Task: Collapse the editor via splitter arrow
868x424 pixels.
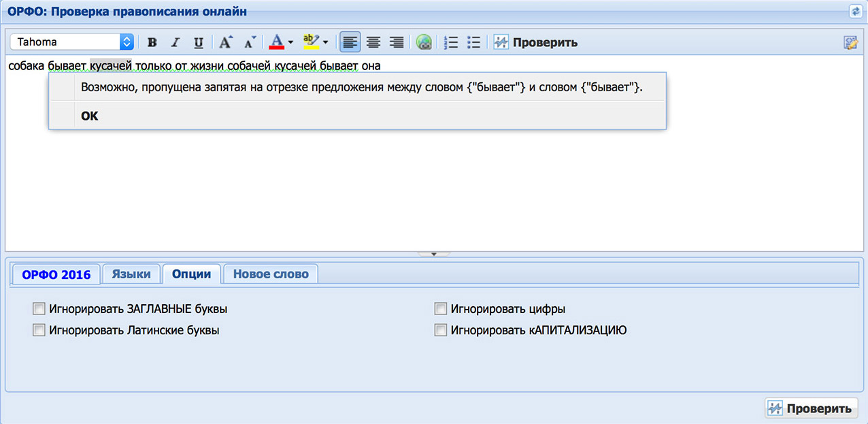Action: 434,254
